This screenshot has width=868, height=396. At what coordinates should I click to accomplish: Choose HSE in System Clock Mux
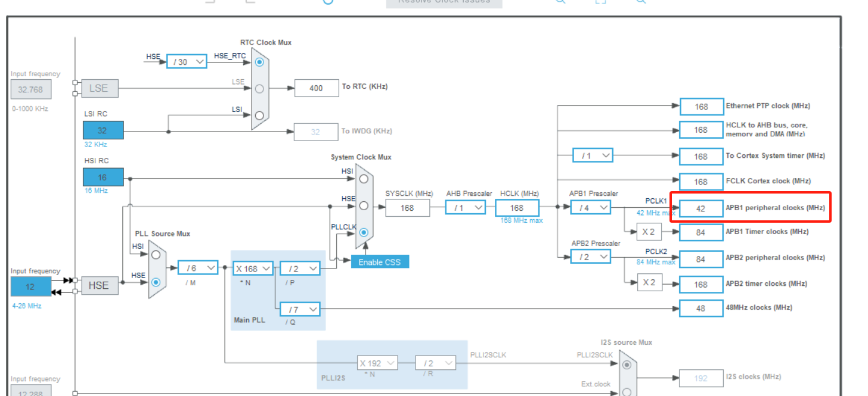364,206
